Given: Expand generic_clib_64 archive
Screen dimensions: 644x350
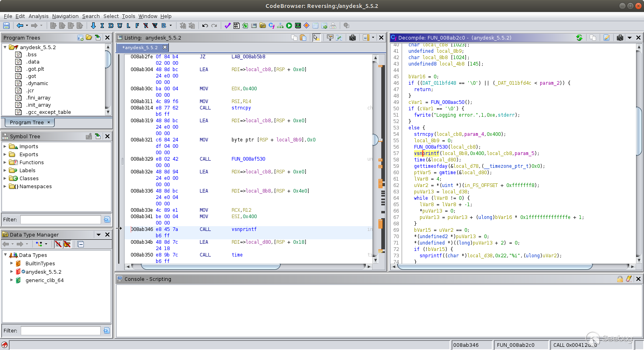Looking at the screenshot, I should click(12, 280).
